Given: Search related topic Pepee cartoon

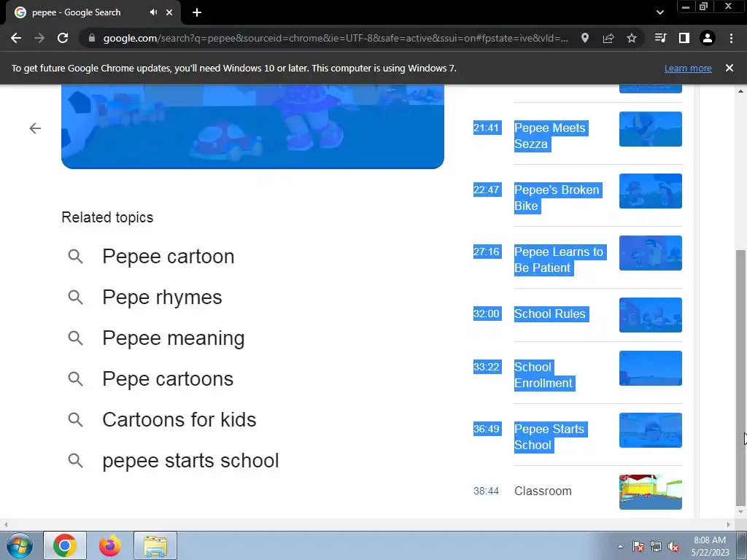Looking at the screenshot, I should point(169,257).
